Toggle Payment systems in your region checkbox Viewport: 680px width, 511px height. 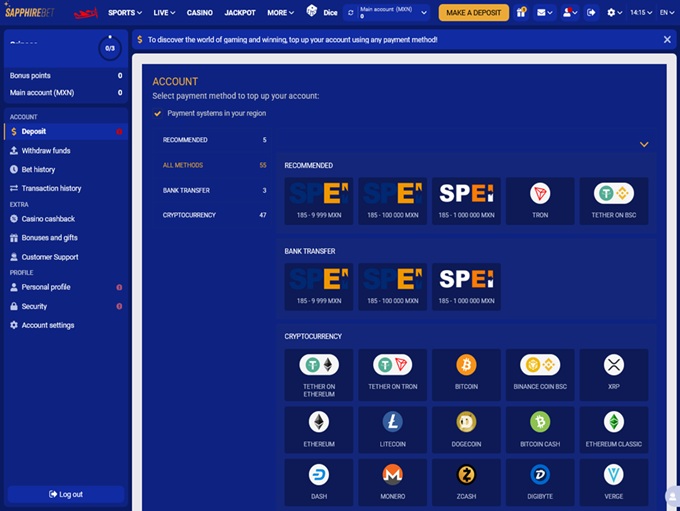click(157, 114)
